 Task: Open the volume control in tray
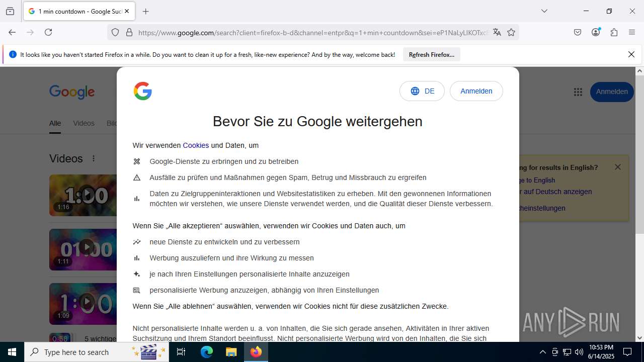tap(579, 352)
